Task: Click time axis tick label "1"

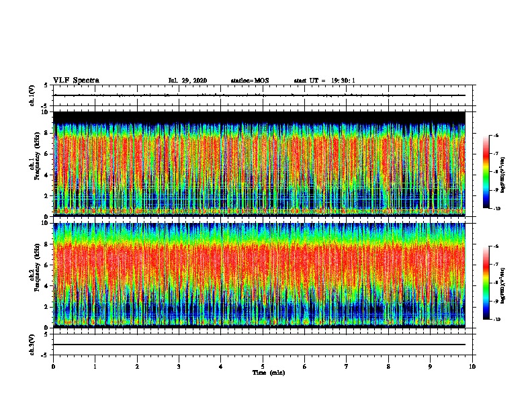Action: pyautogui.click(x=95, y=367)
